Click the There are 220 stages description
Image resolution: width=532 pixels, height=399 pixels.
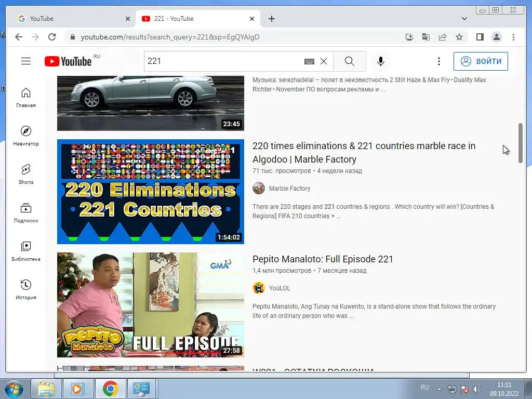pos(373,211)
